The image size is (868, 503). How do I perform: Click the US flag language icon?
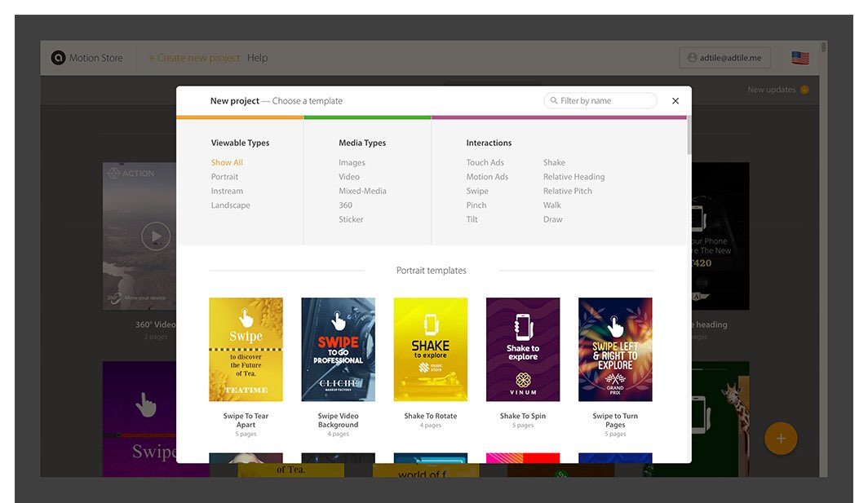[x=800, y=58]
